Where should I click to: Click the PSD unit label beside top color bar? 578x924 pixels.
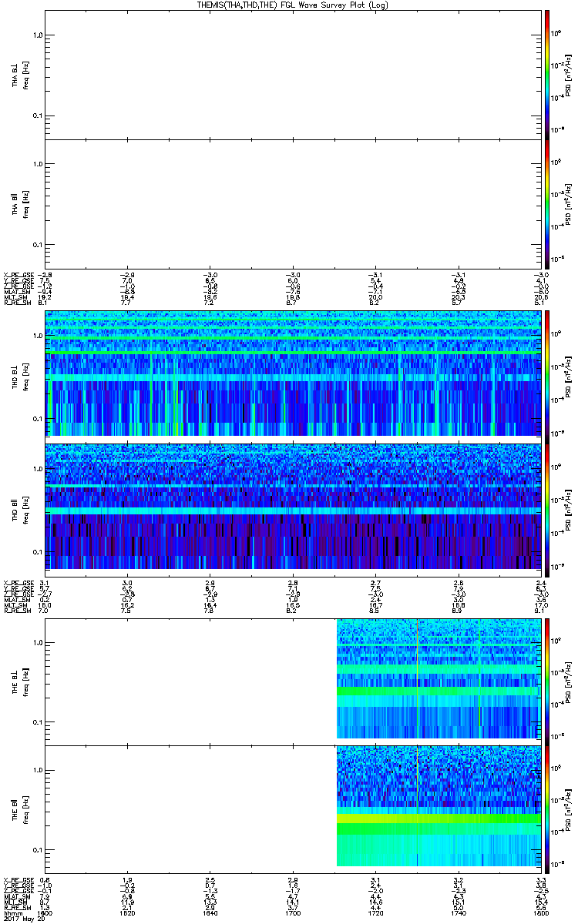coord(567,75)
